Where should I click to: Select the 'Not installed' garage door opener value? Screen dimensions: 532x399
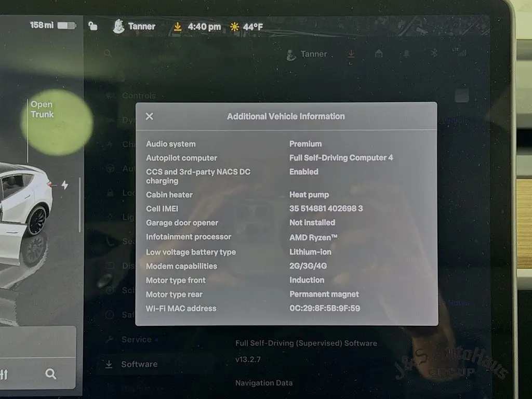[312, 222]
